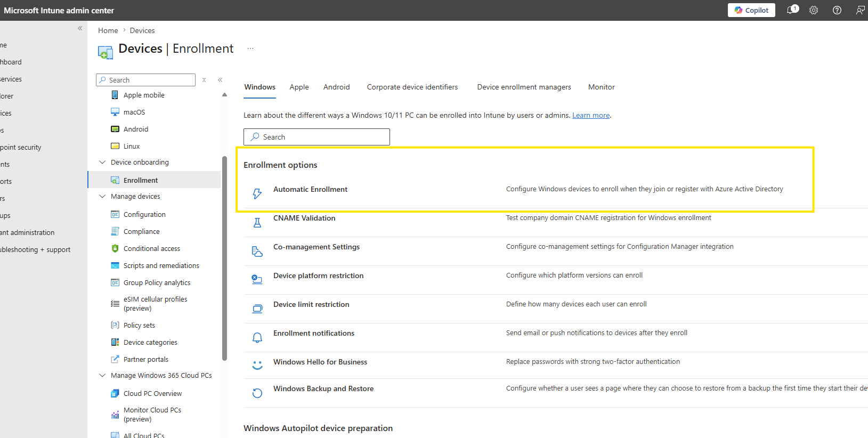Click the macOS monitor icon

click(x=115, y=112)
